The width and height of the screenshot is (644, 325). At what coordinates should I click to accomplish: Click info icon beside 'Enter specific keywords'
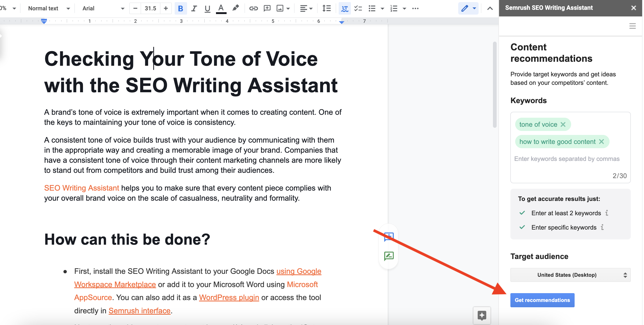pyautogui.click(x=602, y=227)
